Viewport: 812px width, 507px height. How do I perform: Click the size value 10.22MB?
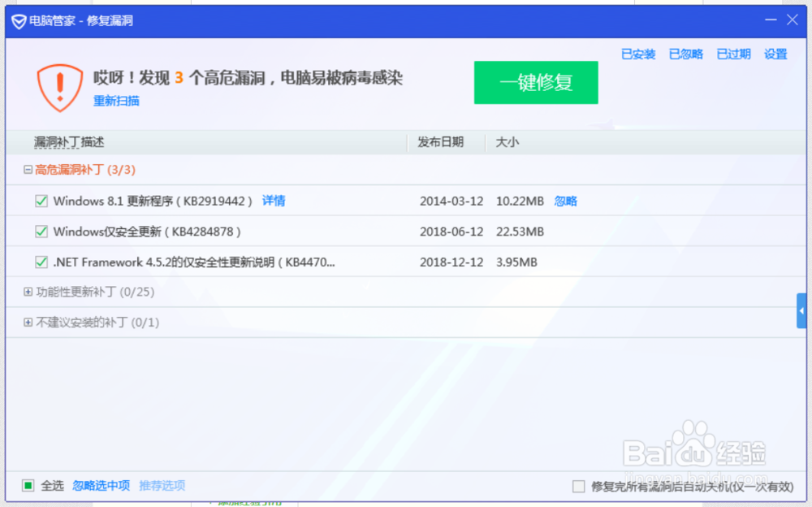point(520,201)
